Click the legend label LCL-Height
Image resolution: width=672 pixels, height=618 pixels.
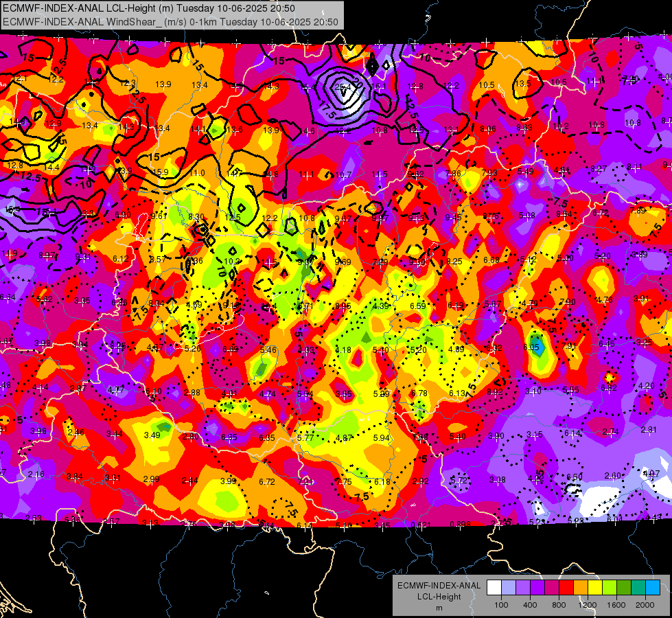(x=439, y=597)
